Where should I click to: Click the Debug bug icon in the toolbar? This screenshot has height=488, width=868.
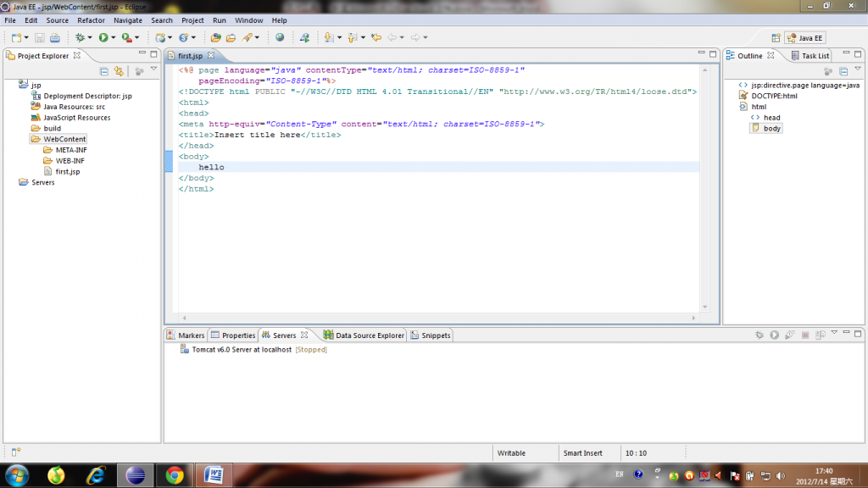coord(80,37)
